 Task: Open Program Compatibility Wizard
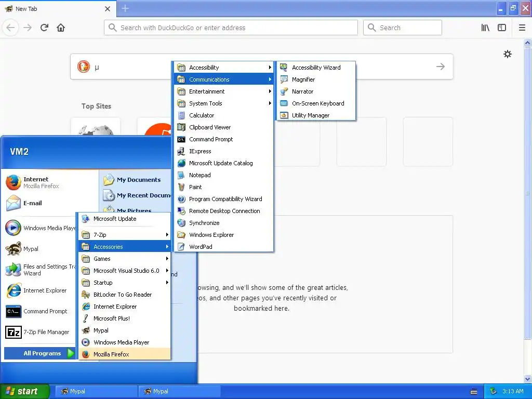coord(223,199)
